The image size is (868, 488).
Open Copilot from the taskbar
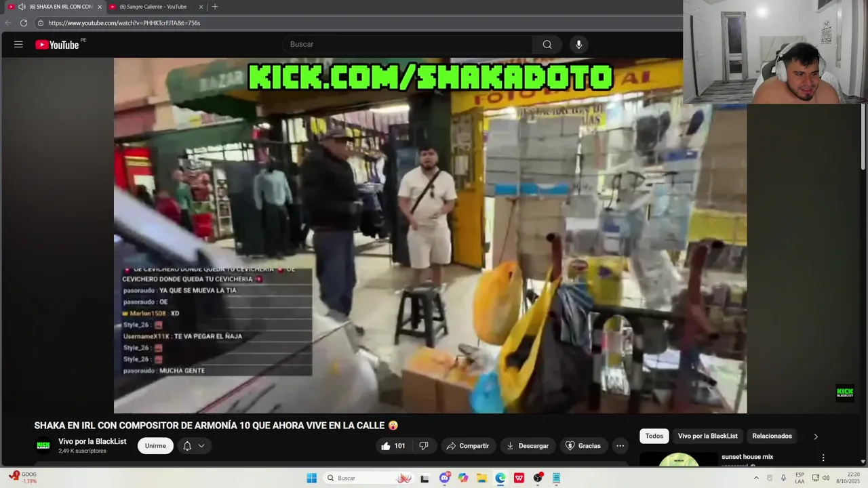click(x=463, y=478)
